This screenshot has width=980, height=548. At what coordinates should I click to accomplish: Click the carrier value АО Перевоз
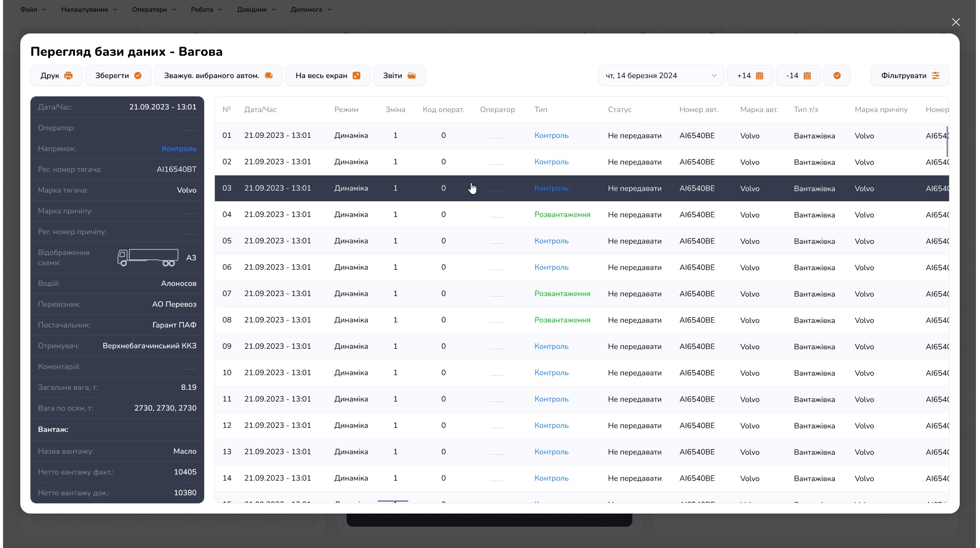[x=174, y=304]
